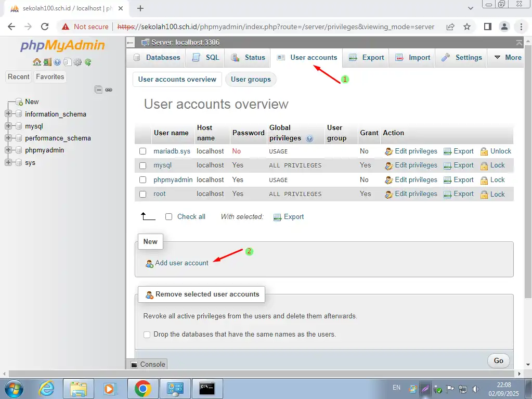Click the link with main panel chain icon

109,89
